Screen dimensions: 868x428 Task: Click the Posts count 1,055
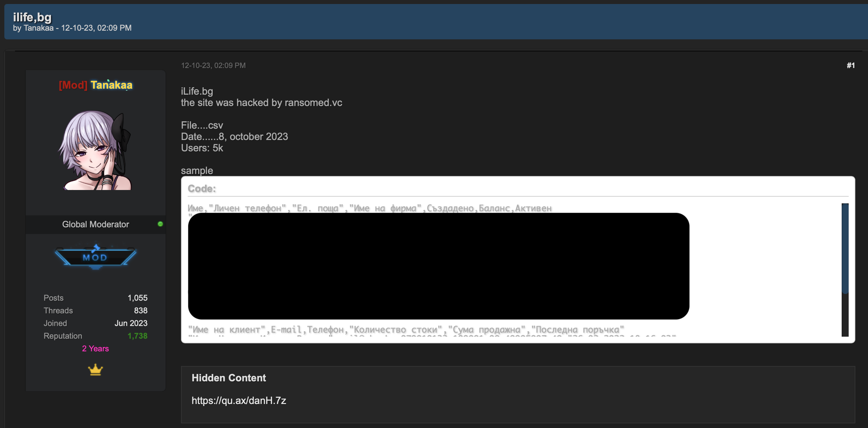tap(137, 298)
